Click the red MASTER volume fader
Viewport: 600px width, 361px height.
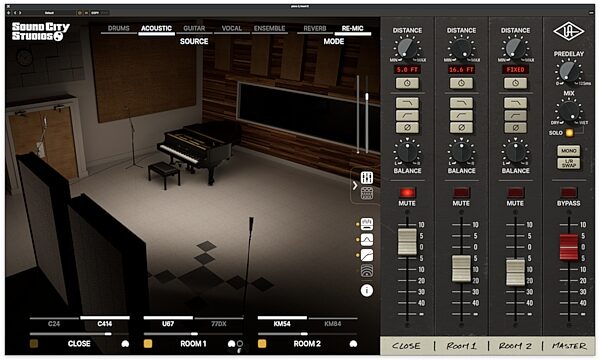[x=569, y=247]
